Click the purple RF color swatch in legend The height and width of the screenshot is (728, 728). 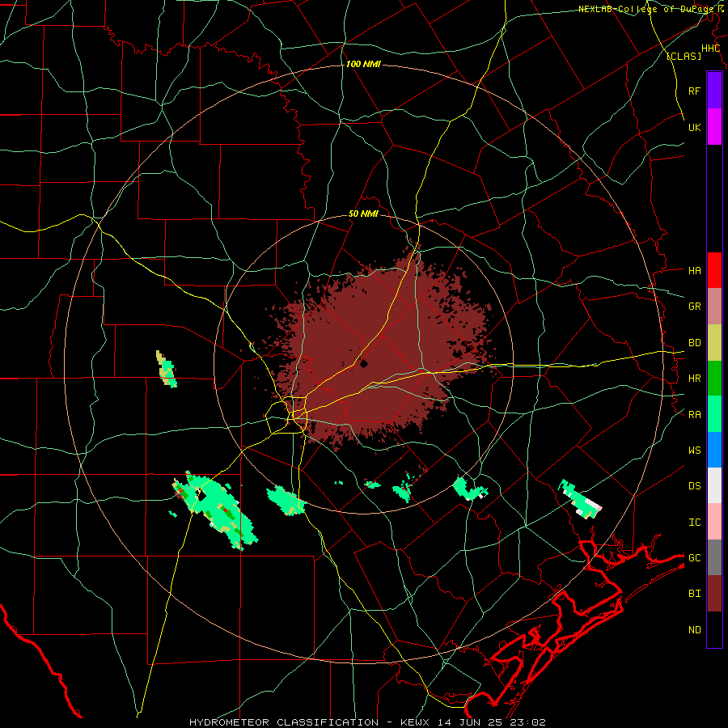(714, 90)
